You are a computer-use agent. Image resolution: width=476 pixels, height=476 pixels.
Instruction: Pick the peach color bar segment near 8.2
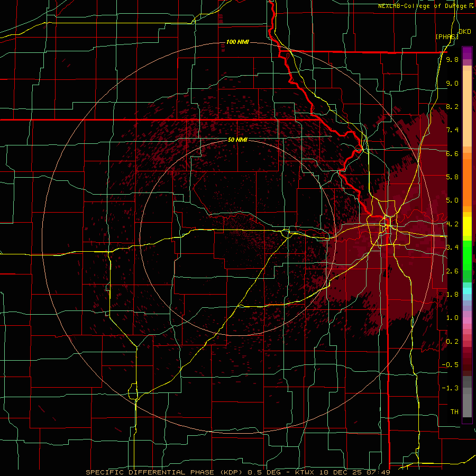467,109
